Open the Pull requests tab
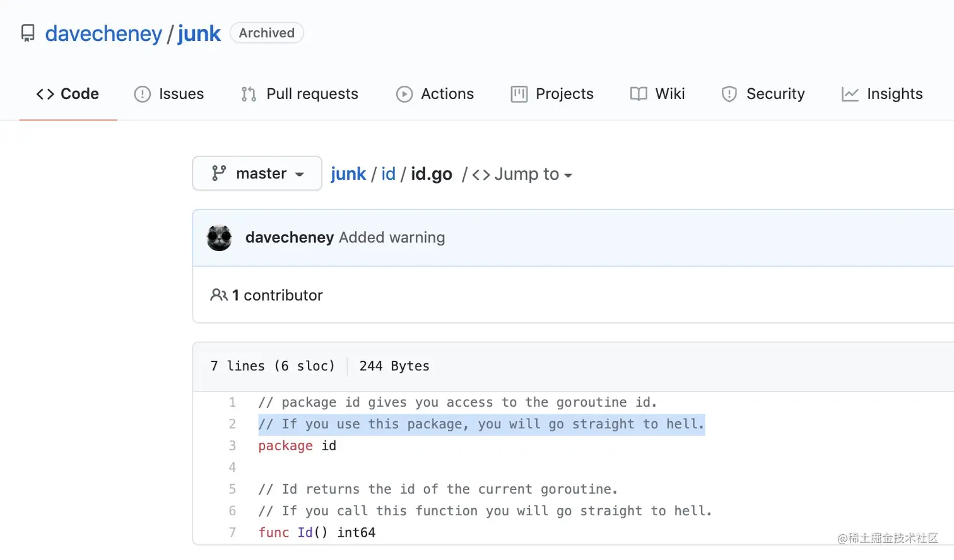The image size is (954, 560). click(x=300, y=94)
